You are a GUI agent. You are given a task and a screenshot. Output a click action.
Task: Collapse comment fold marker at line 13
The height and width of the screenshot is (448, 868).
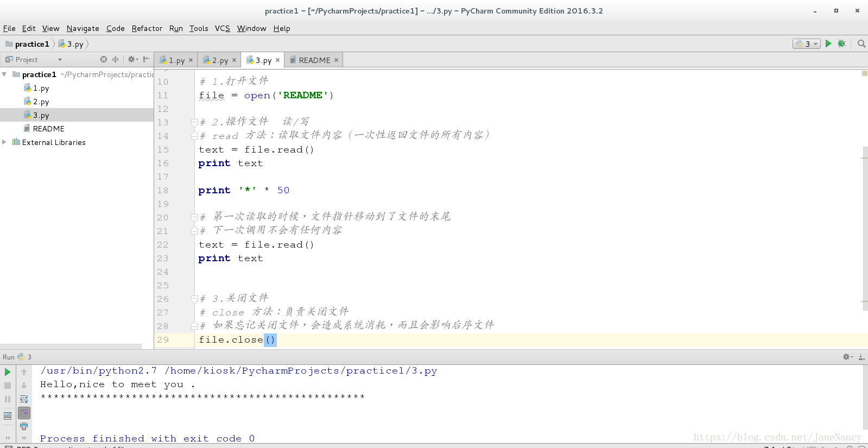click(x=194, y=122)
